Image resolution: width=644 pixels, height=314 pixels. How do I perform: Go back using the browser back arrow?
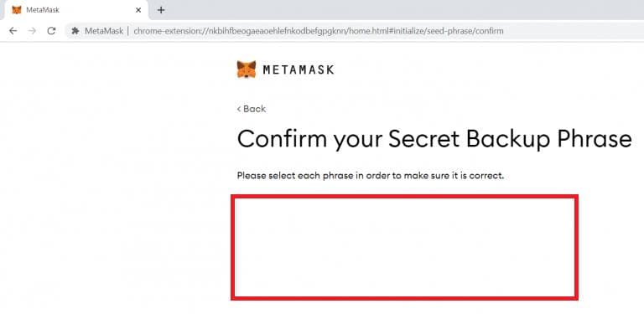13,31
